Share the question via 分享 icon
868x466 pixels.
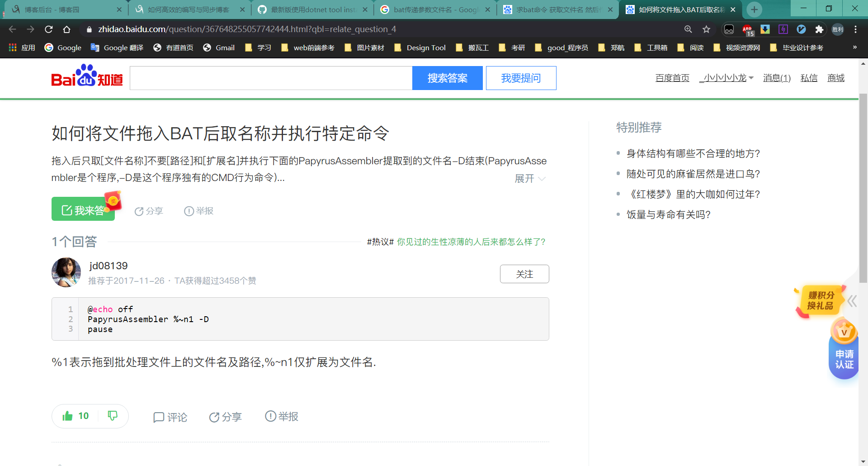[x=149, y=211]
